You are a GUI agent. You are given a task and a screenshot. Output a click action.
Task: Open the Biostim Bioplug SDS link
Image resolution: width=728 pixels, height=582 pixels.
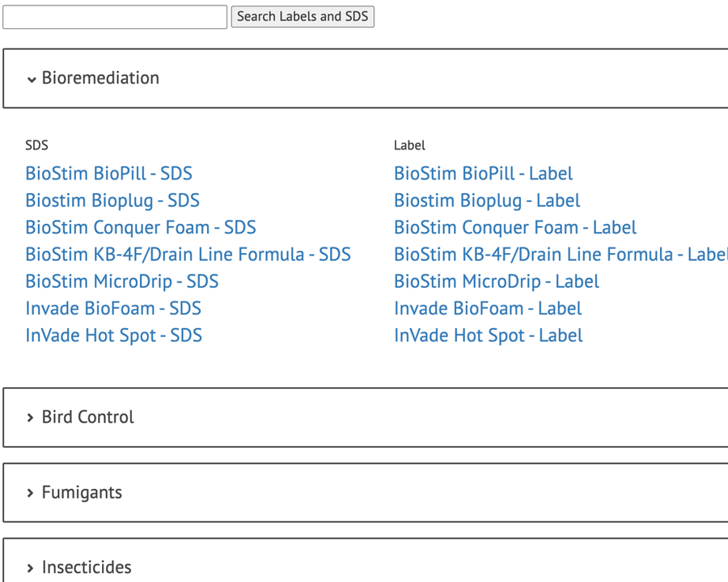pos(112,200)
